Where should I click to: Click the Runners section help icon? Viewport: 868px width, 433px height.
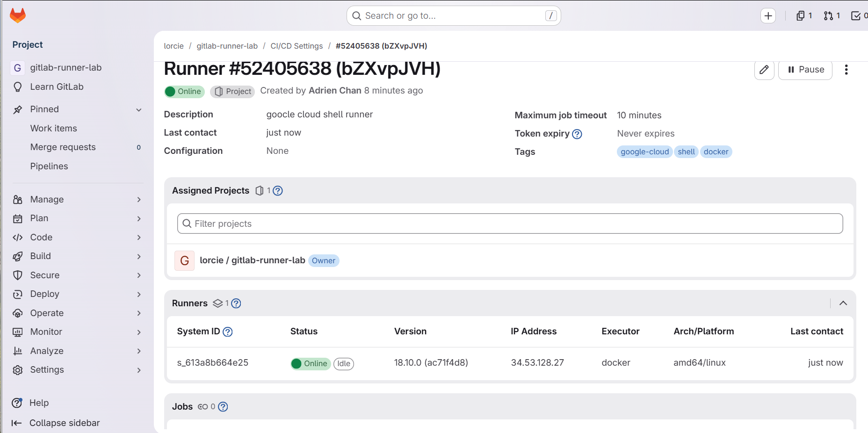[236, 303]
